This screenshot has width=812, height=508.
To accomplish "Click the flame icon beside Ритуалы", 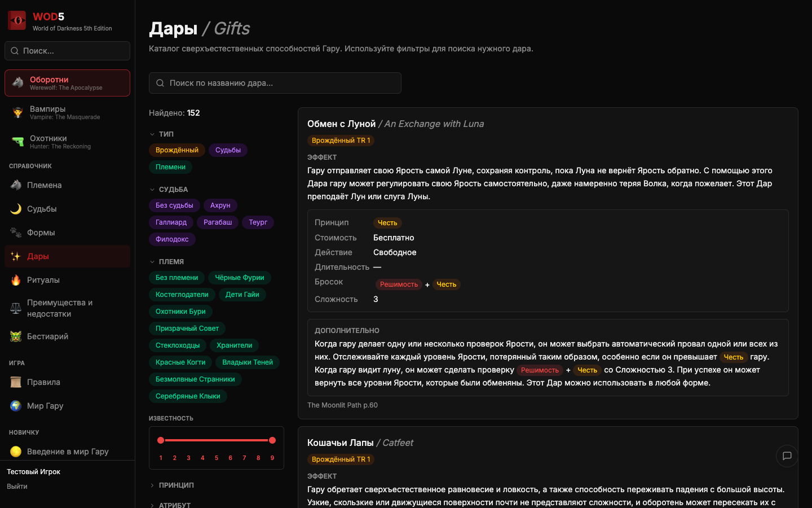I will pos(16,280).
